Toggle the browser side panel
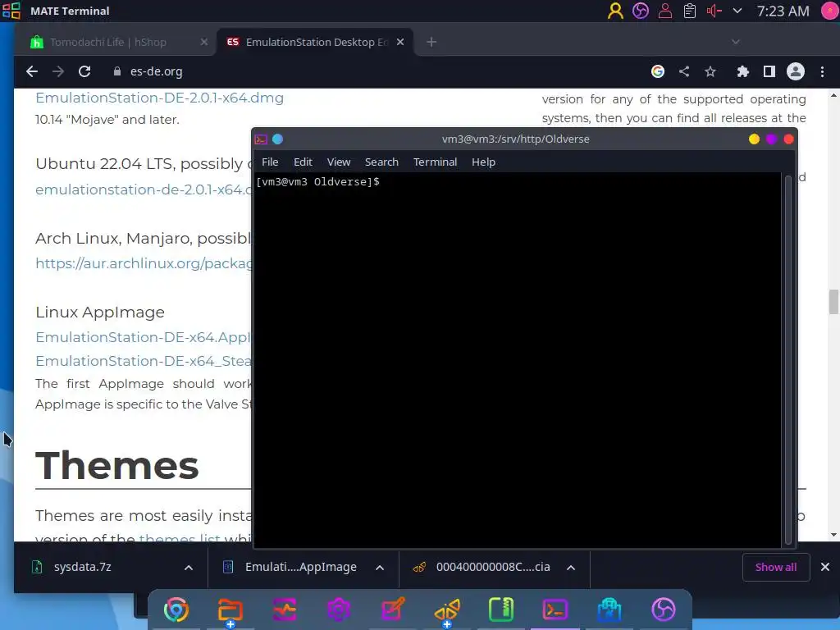Image resolution: width=840 pixels, height=630 pixels. click(769, 71)
